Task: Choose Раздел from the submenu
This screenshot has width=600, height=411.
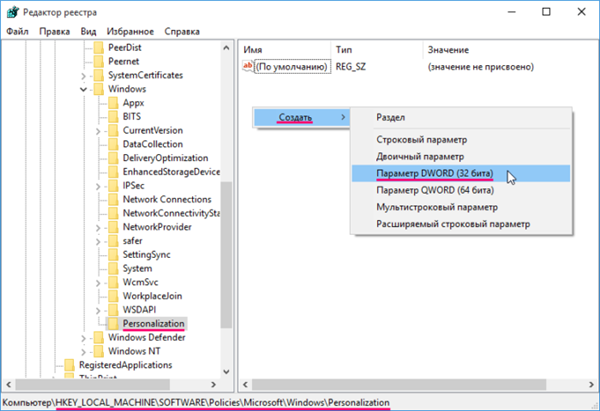Action: click(x=461, y=117)
